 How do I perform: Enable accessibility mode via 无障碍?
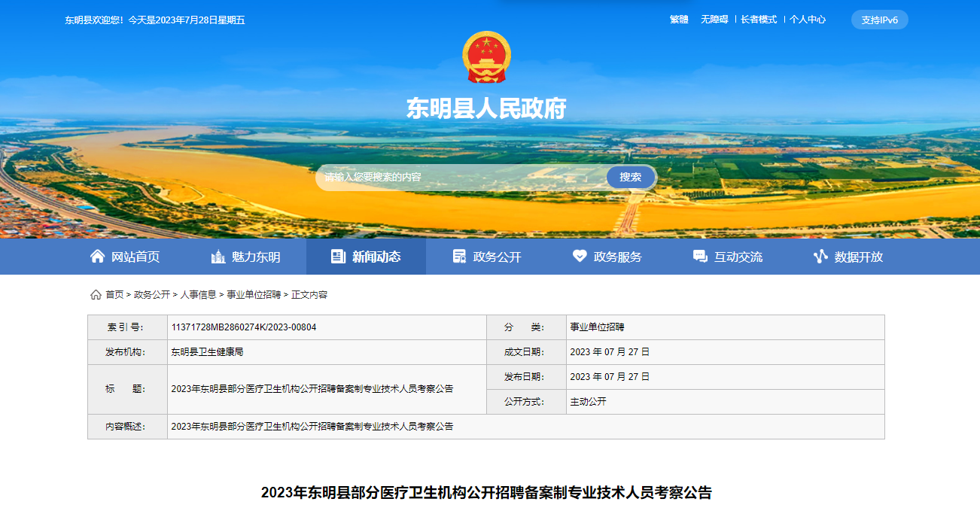(714, 20)
